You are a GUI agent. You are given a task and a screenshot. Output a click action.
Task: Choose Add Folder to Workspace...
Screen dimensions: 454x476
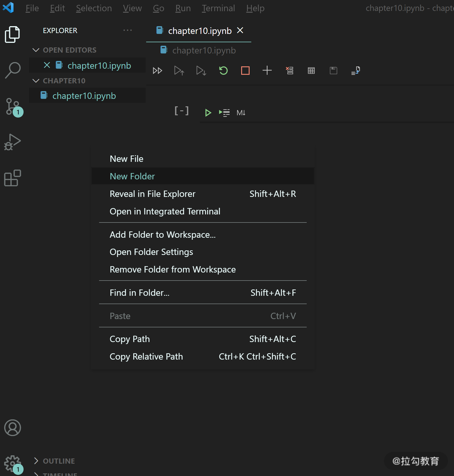click(203, 235)
